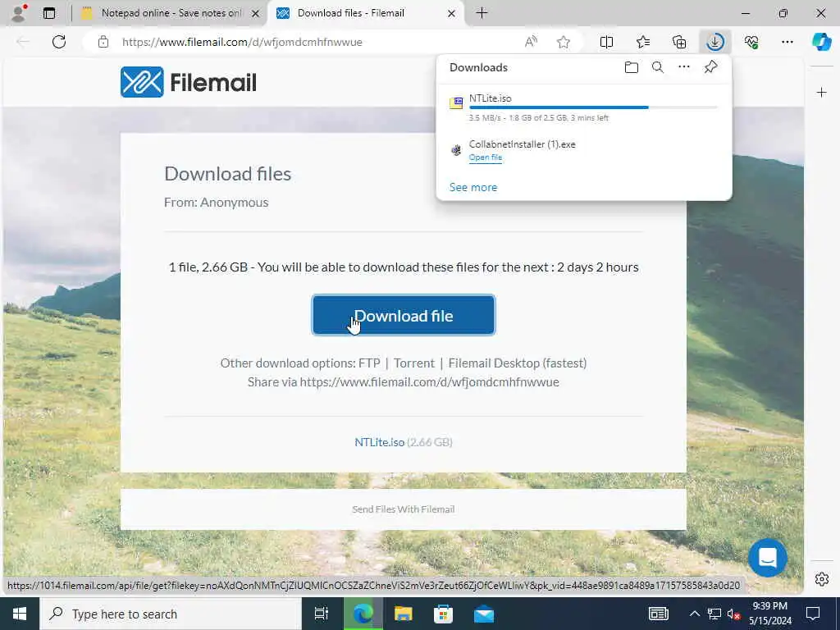Search downloads in the Downloads panel

coord(658,67)
